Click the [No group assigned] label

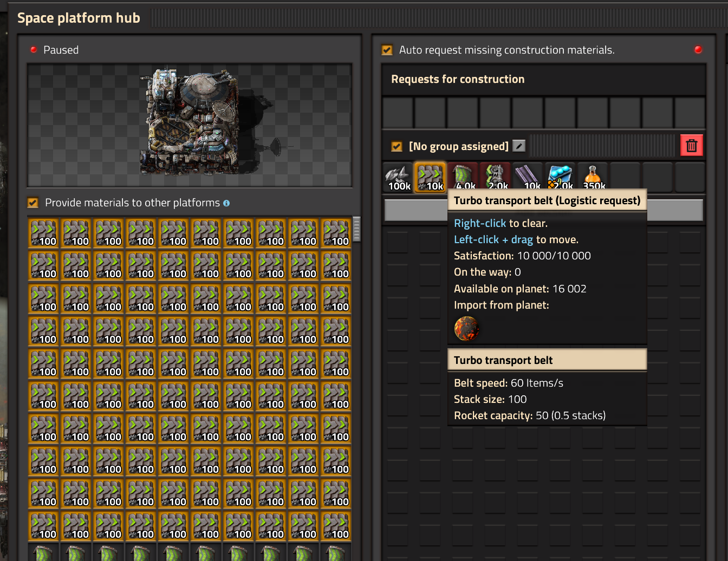pyautogui.click(x=458, y=146)
